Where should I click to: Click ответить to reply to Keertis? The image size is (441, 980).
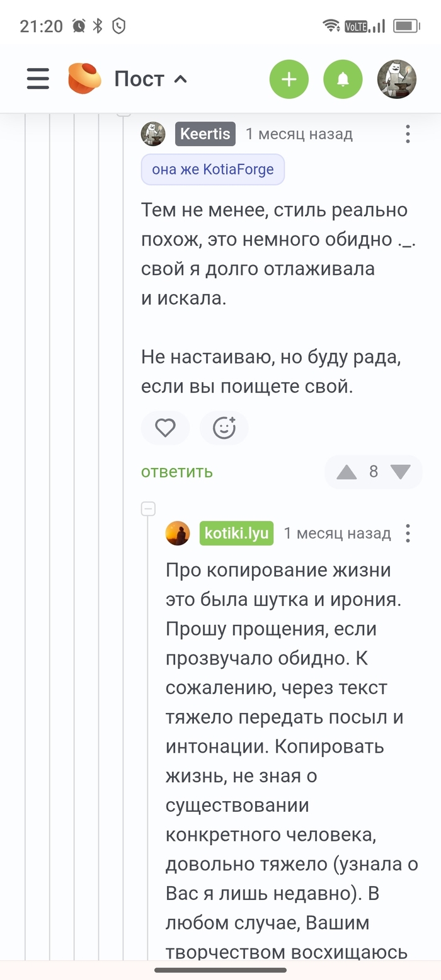click(x=177, y=472)
